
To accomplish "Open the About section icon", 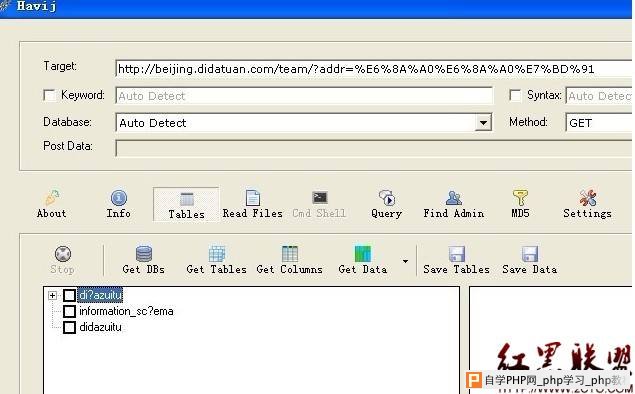I will [x=52, y=198].
